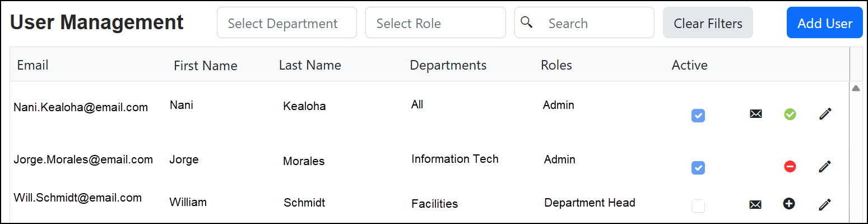Click the first name Nani

tap(182, 105)
